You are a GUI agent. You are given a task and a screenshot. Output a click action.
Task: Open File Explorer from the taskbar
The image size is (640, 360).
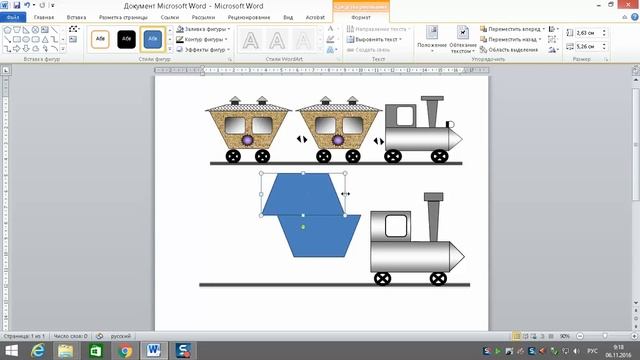[65, 351]
